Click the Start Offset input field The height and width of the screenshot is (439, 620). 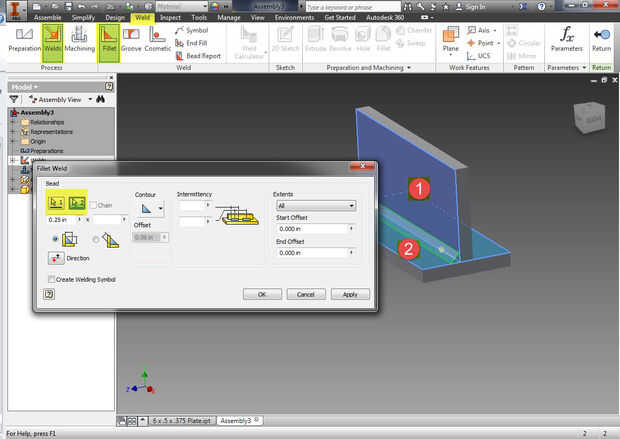coord(312,229)
